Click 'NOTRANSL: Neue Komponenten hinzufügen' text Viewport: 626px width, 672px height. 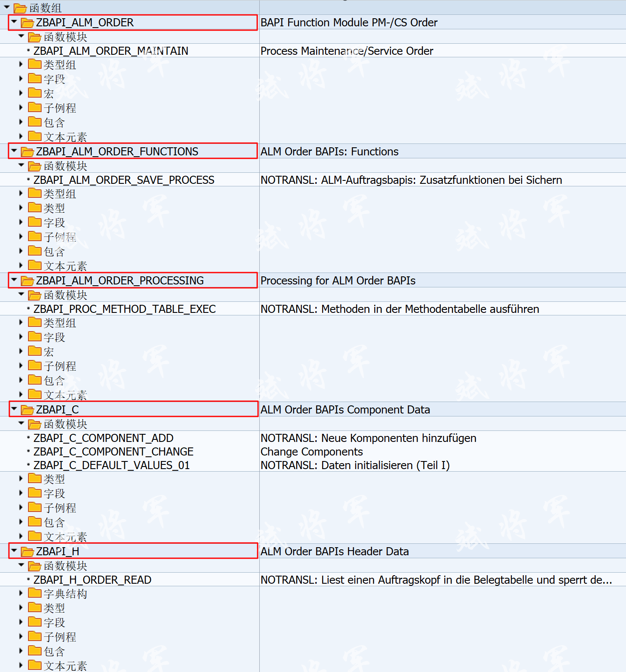tap(368, 438)
